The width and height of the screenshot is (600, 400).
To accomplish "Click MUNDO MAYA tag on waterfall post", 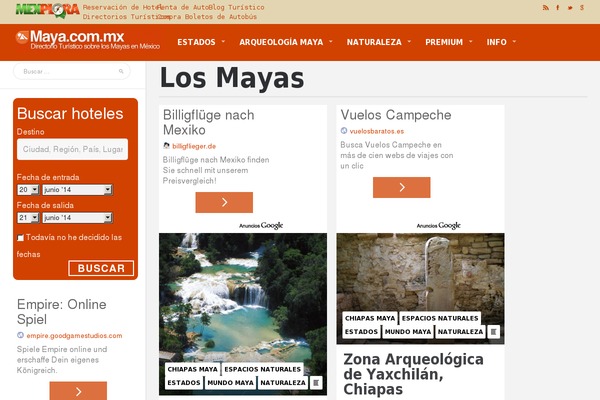I will point(230,382).
